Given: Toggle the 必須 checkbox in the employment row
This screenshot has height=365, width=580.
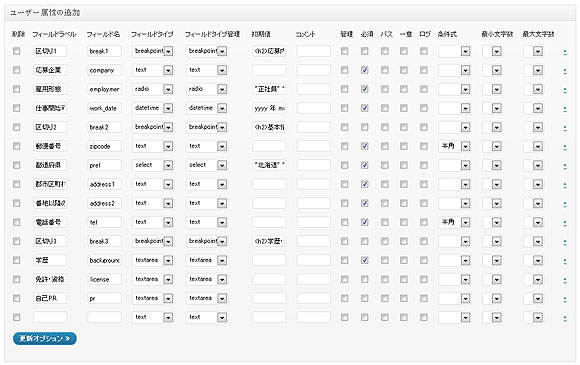Looking at the screenshot, I should click(365, 89).
